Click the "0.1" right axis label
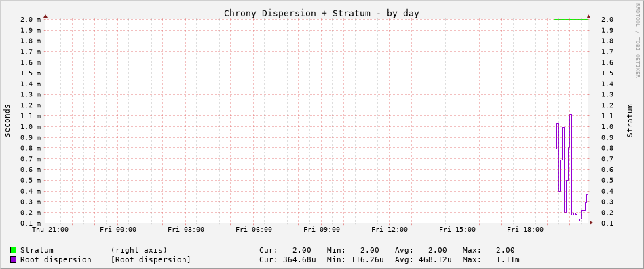This screenshot has width=644, height=269. 607,223
